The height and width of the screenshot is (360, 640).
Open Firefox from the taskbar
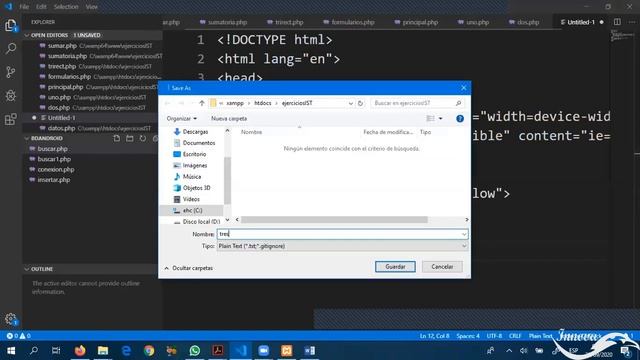point(80,351)
